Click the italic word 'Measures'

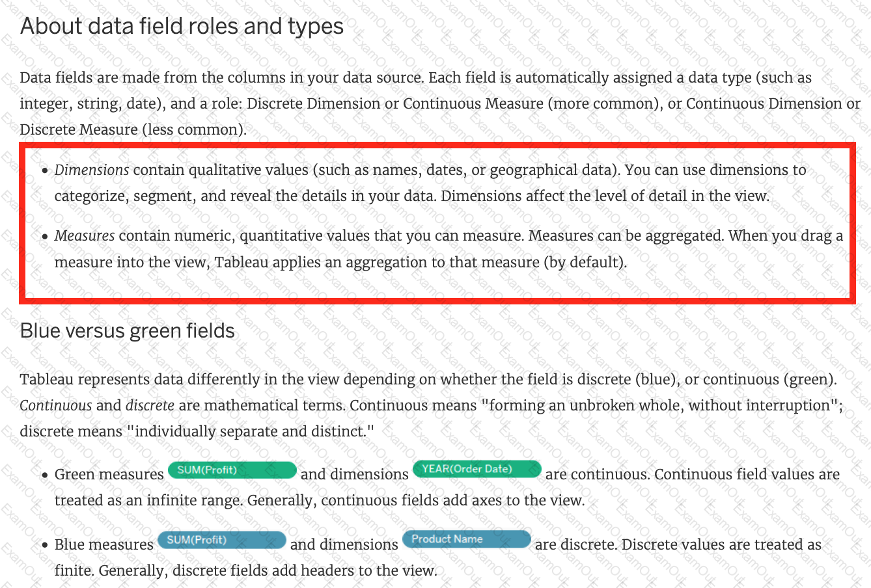click(x=85, y=236)
